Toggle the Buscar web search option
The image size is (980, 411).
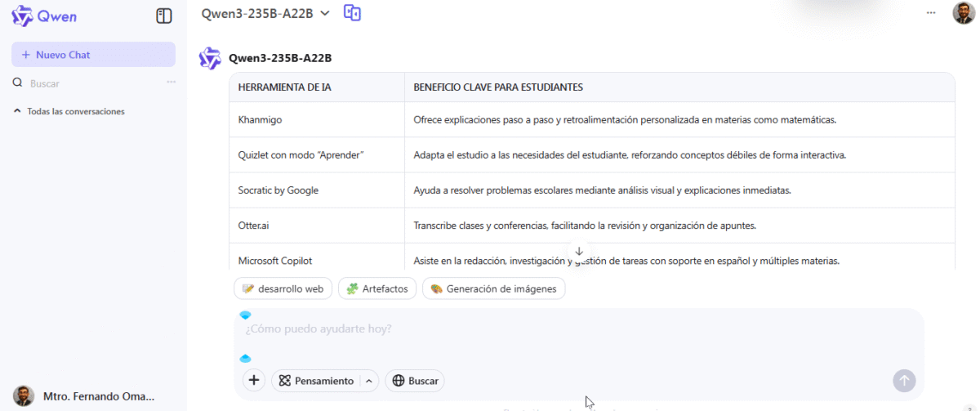coord(415,381)
